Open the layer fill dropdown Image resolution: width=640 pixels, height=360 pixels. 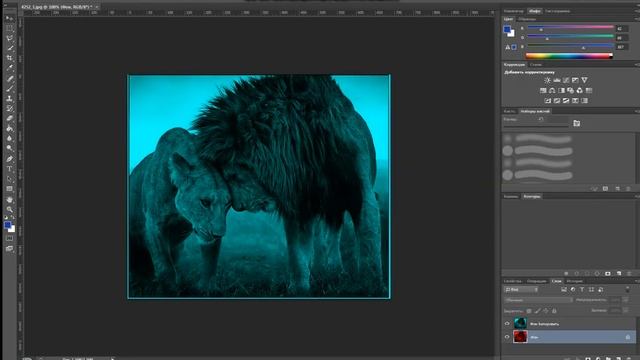(x=625, y=311)
